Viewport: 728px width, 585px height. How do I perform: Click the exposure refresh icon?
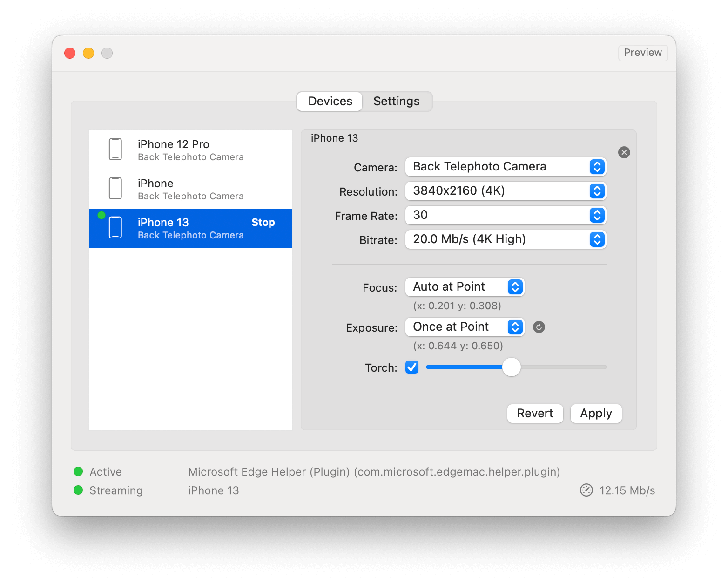point(539,327)
